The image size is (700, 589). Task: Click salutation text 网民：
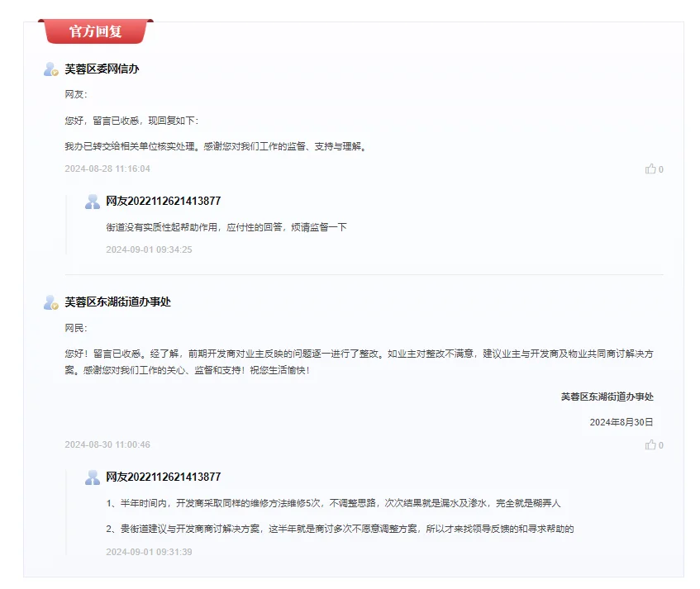(76, 329)
